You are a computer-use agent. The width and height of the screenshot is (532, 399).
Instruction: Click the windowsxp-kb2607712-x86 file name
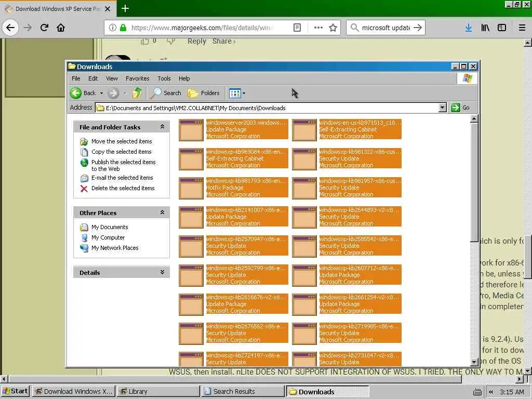point(360,268)
